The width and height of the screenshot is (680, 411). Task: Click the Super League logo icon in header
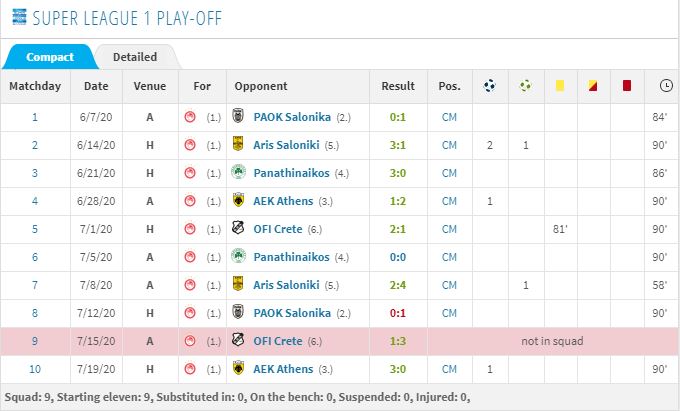tap(19, 17)
